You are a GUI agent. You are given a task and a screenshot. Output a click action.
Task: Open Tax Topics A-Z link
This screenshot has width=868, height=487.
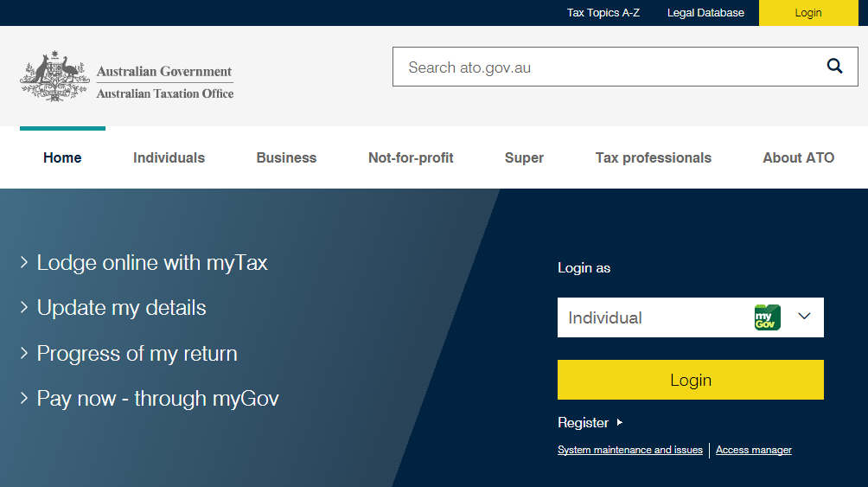tap(603, 13)
